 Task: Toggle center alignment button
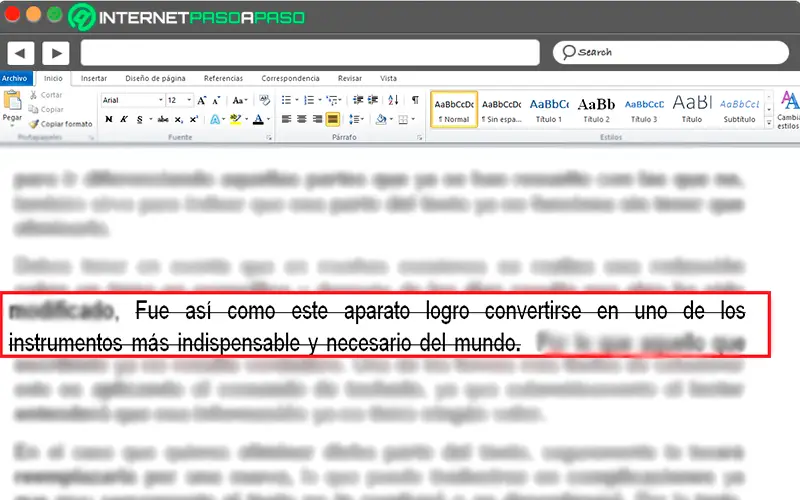pos(302,119)
